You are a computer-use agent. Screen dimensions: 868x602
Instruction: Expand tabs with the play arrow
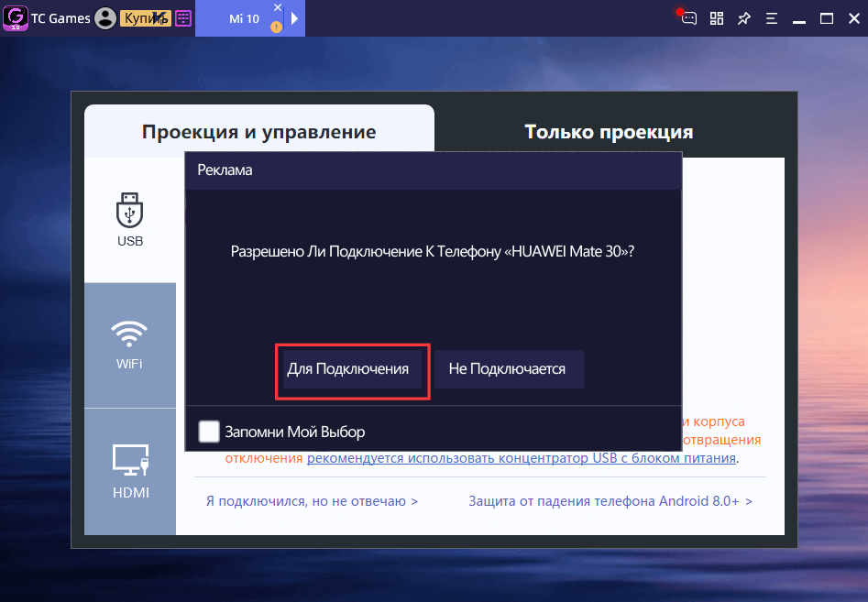click(x=294, y=18)
